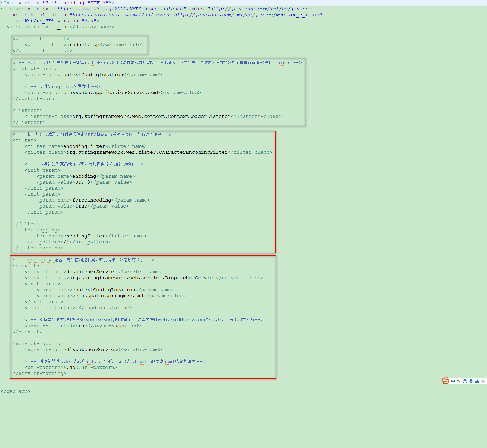
Task: Click the product.jsp welcome-file entry
Action: 84,45
